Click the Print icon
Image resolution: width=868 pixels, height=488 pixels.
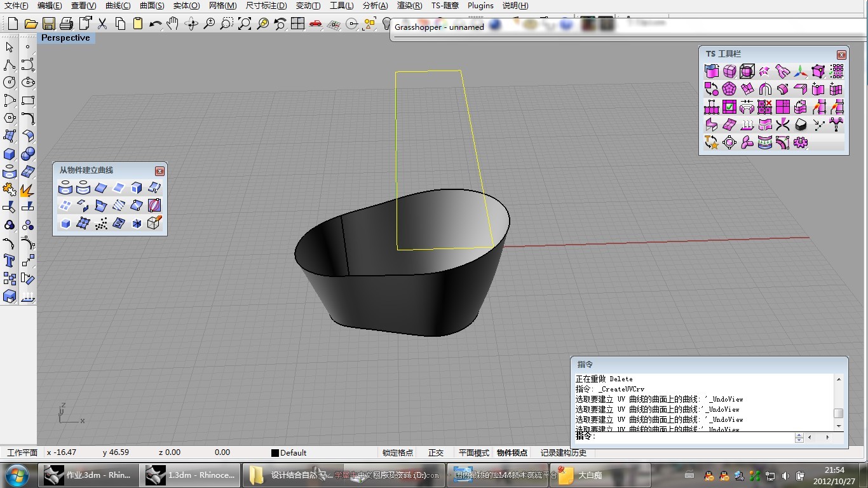pos(66,24)
